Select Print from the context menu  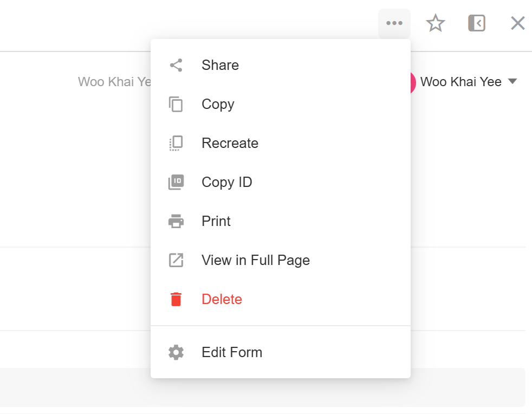[216, 222]
